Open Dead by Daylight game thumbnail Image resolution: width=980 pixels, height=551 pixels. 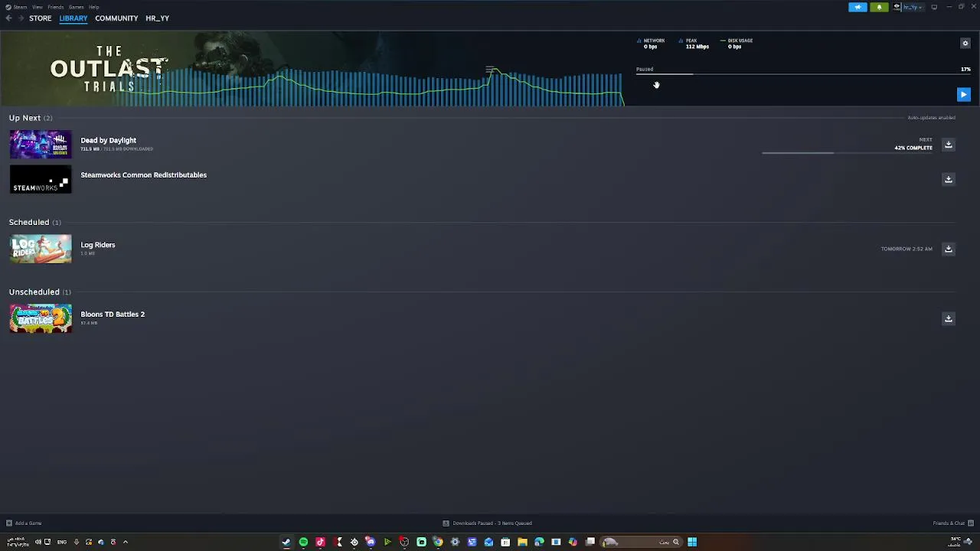coord(41,145)
